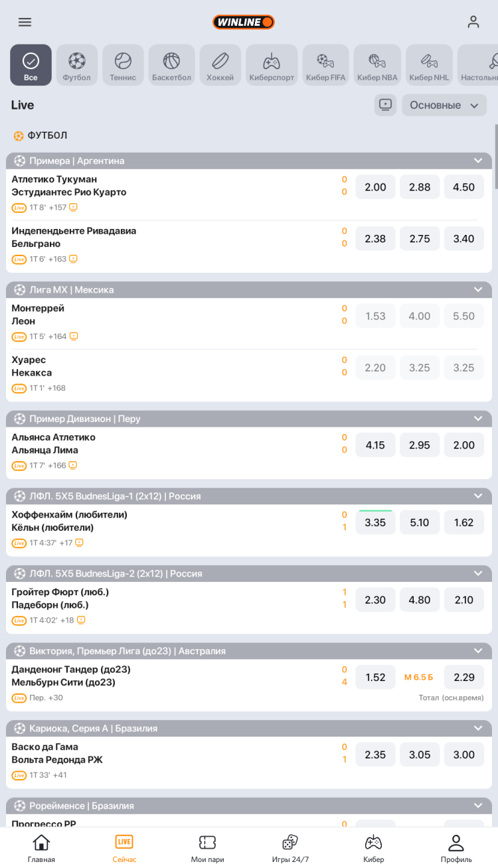Open the Мои пари tab
This screenshot has height=868, width=498.
click(x=207, y=848)
